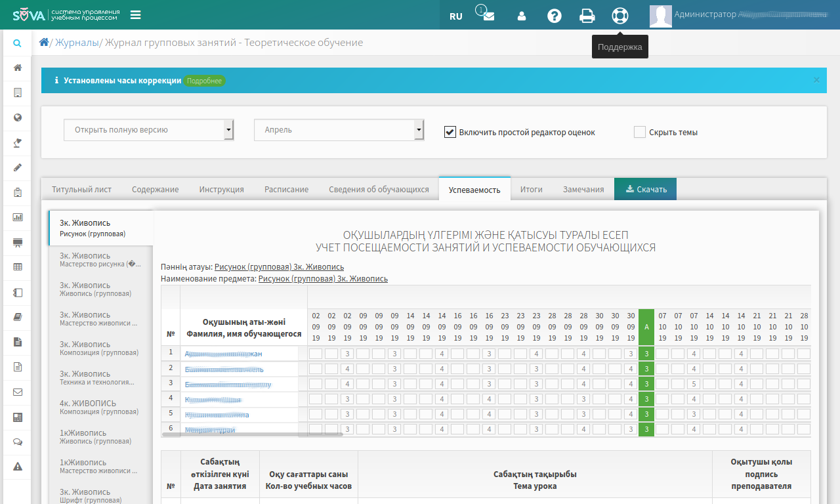Open the user profile icon in header
The image size is (840, 504).
coord(522,16)
